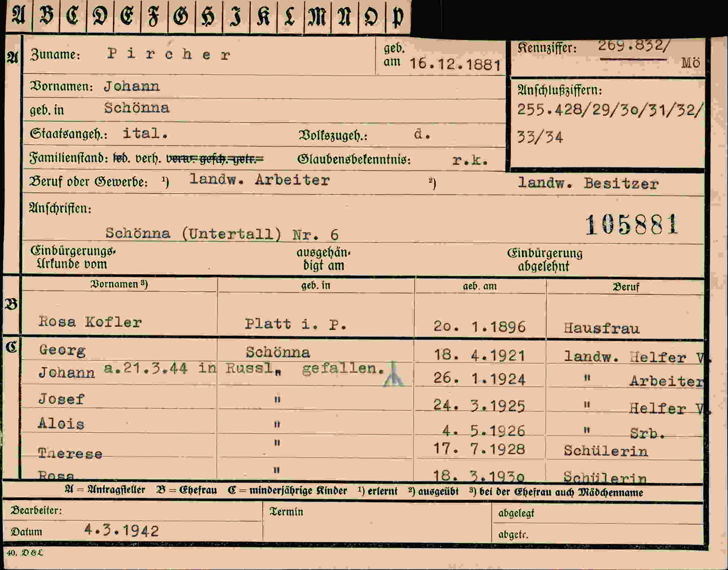Click the birth date '26. 1.1924'

[480, 379]
